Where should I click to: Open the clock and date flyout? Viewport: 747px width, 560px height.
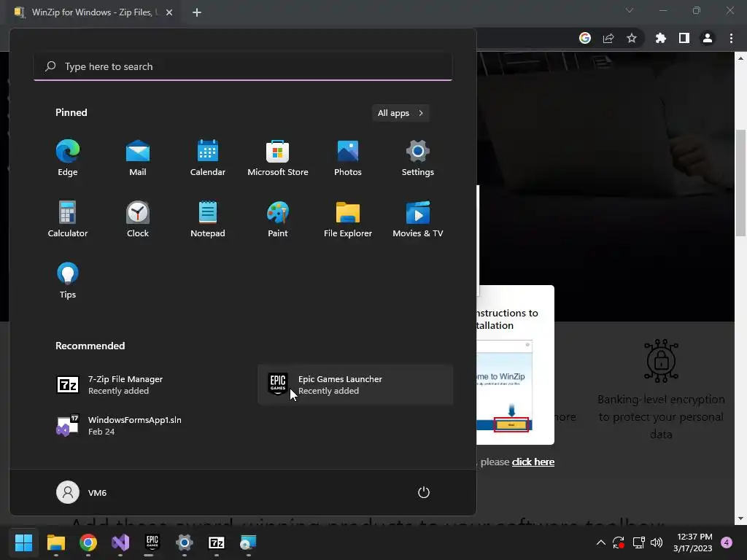click(693, 542)
